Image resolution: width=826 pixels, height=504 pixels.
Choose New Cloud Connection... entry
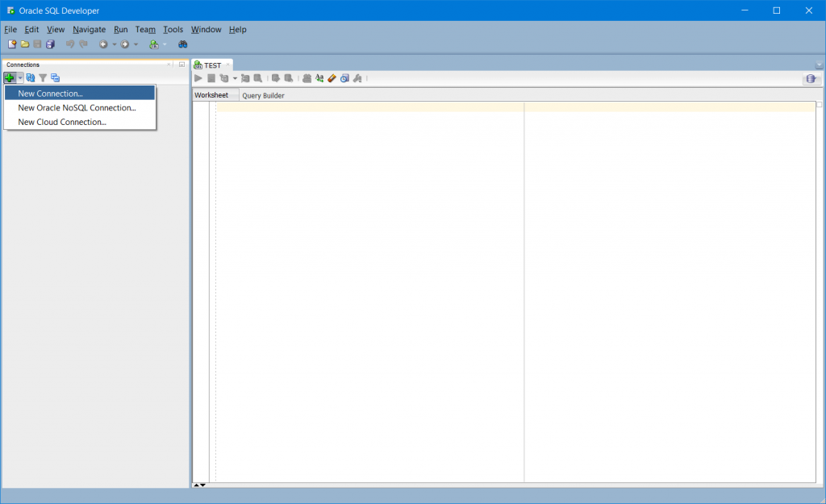(x=62, y=123)
